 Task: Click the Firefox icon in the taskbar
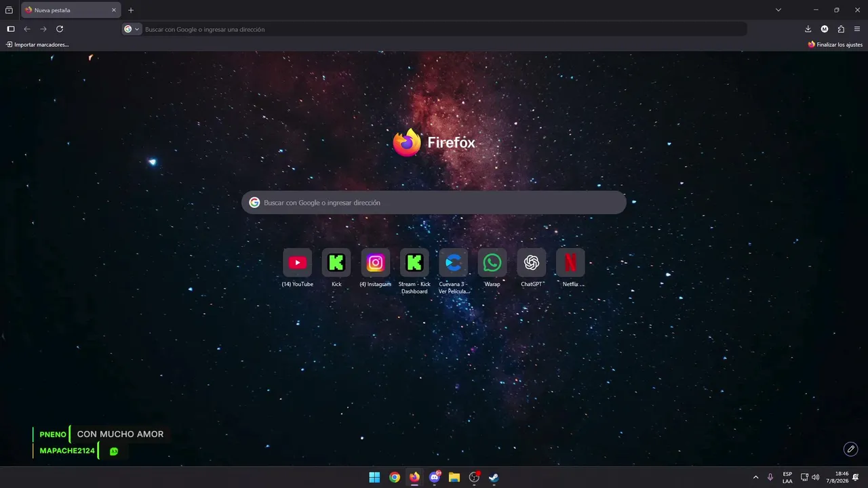click(x=414, y=477)
